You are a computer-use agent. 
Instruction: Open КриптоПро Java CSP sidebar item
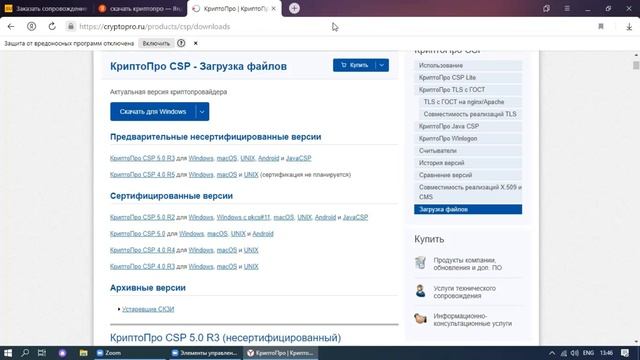[468, 127]
